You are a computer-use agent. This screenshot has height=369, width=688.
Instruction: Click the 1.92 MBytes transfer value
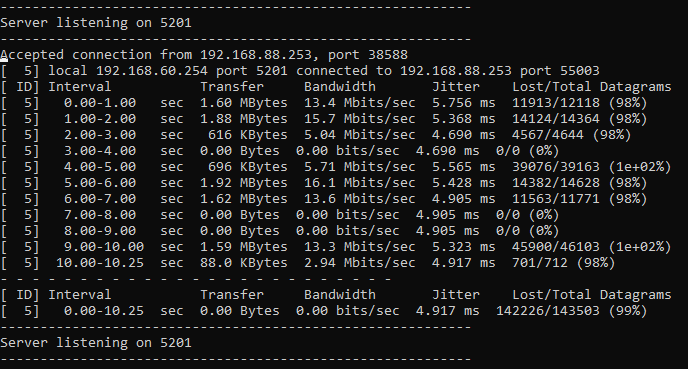(244, 183)
